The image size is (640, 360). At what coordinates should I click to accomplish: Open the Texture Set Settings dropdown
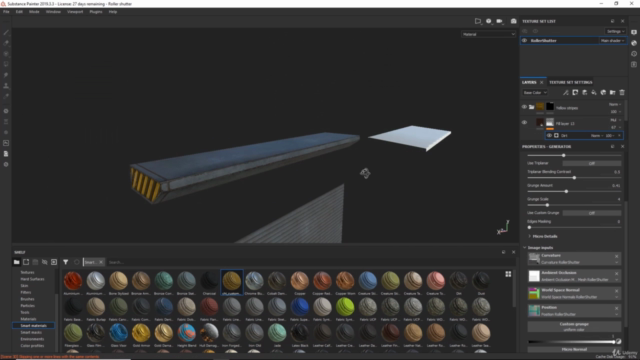pyautogui.click(x=616, y=31)
